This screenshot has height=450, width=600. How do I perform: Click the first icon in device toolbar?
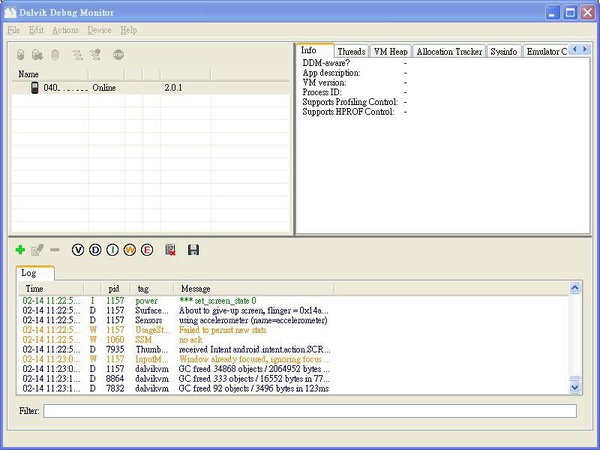coord(20,55)
